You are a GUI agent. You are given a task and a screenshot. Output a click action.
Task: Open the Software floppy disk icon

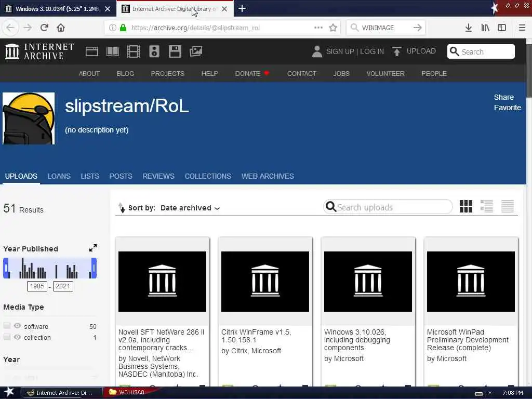(175, 51)
